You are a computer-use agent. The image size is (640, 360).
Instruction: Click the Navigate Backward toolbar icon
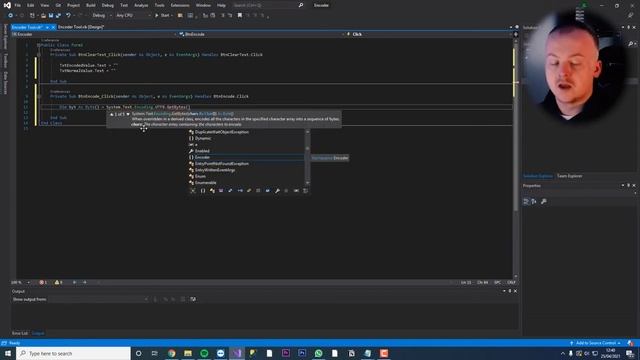click(x=11, y=16)
